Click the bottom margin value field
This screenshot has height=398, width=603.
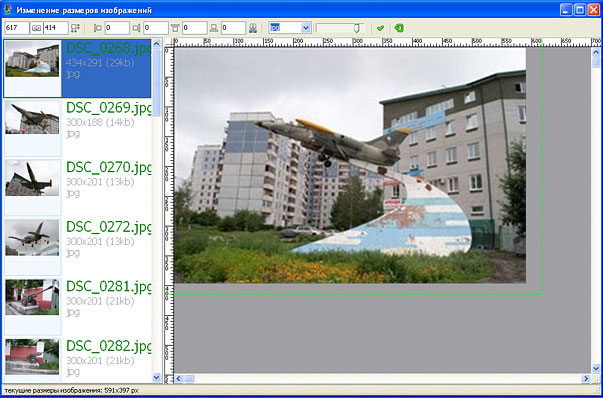click(233, 28)
